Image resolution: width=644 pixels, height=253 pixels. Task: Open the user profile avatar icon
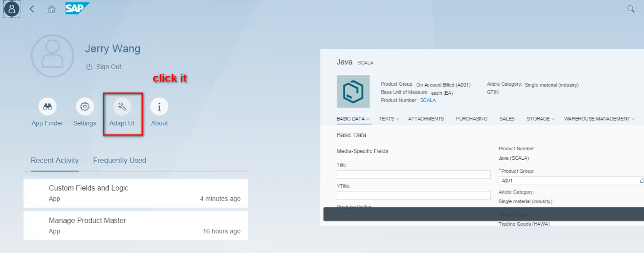12,9
